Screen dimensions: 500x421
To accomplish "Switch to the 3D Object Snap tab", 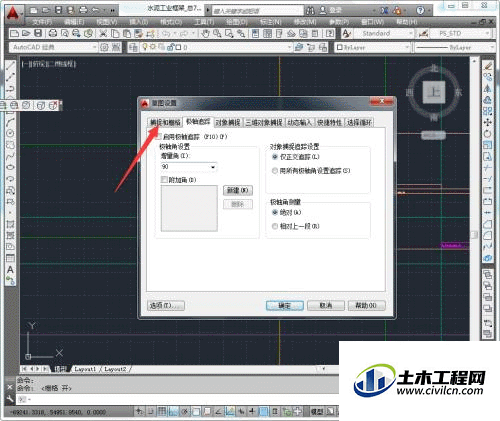I will tap(264, 122).
